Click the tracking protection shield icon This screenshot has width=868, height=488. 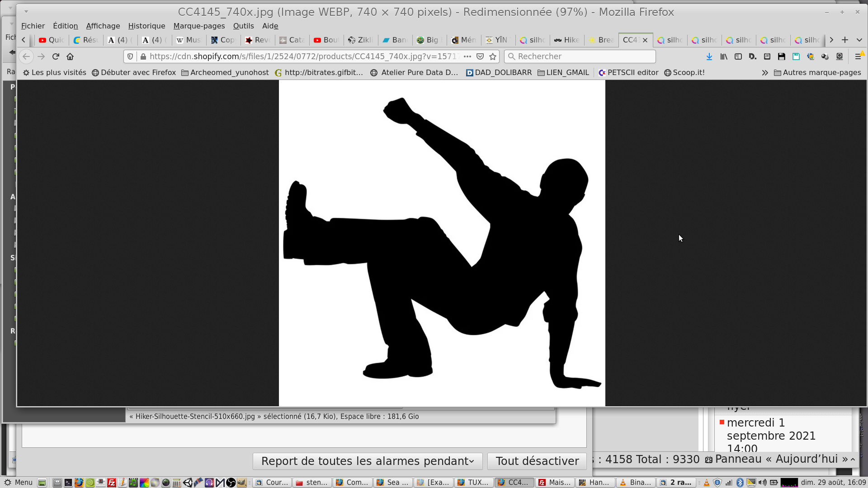tap(130, 56)
